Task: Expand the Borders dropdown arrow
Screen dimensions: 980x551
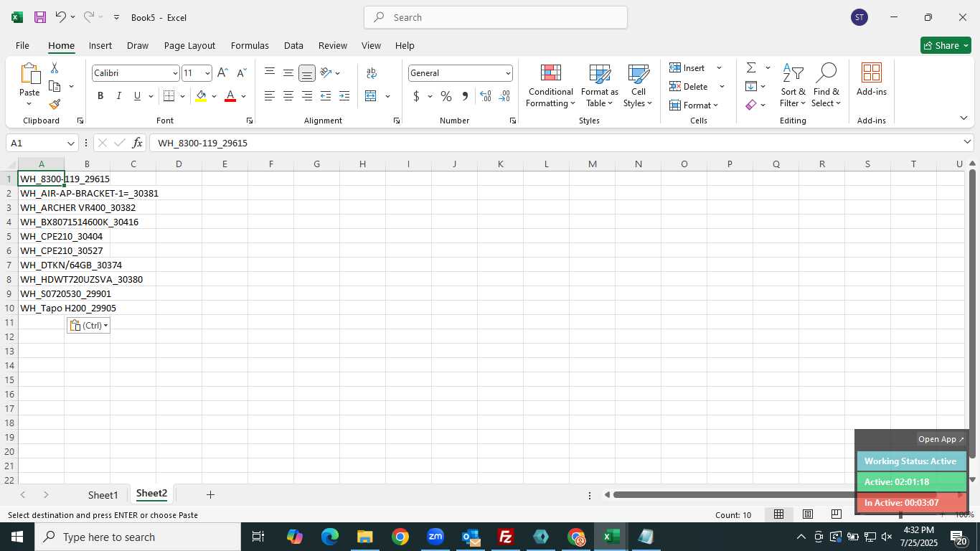Action: [182, 96]
